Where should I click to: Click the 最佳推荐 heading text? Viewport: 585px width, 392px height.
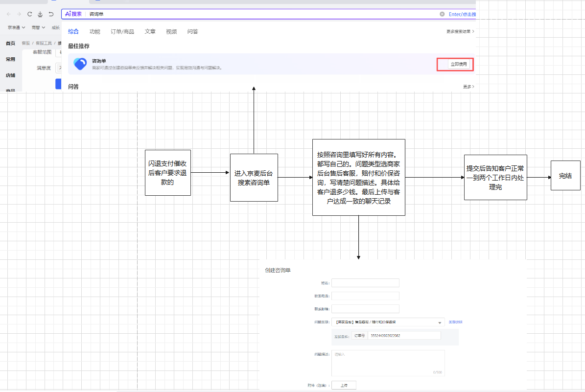coord(79,46)
